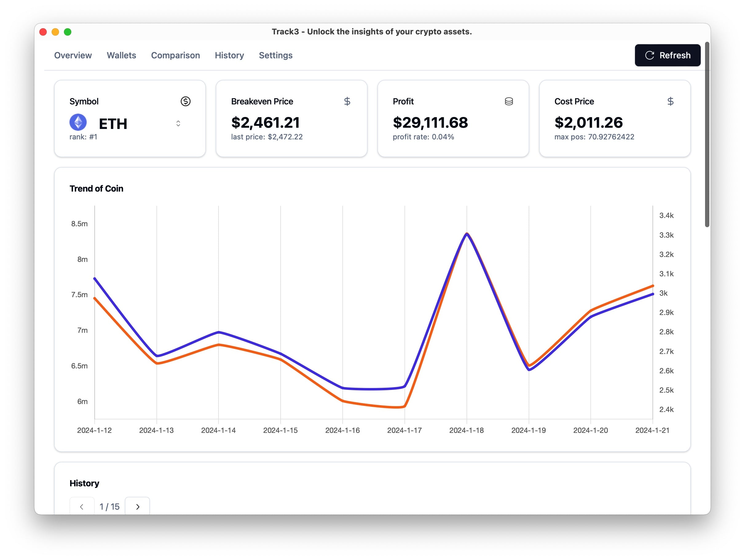Click the 1 / 15 page indicator

109,507
